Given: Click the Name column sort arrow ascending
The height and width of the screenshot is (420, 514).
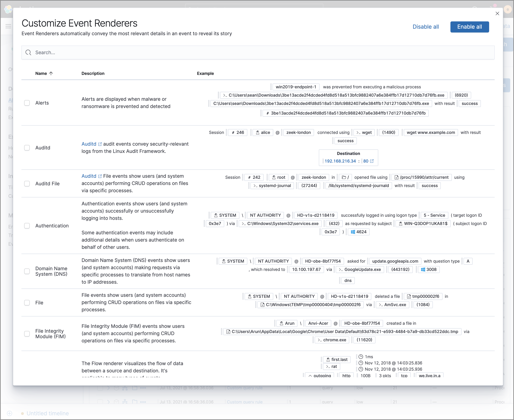Looking at the screenshot, I should tap(51, 73).
